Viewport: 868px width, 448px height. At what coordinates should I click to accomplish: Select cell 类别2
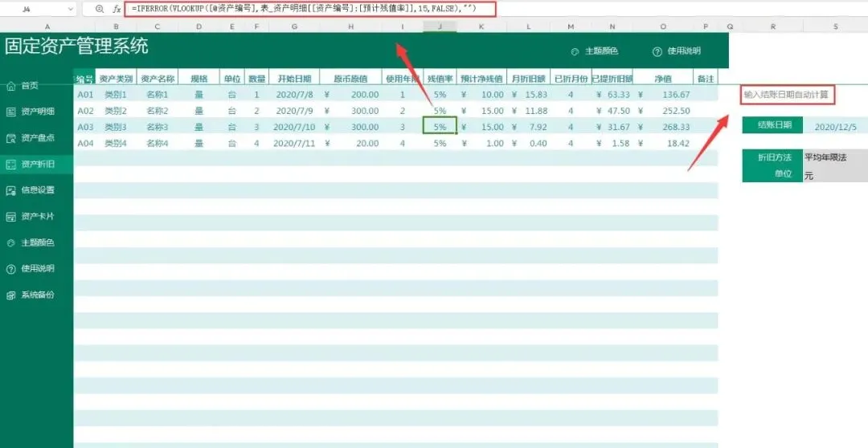(116, 111)
